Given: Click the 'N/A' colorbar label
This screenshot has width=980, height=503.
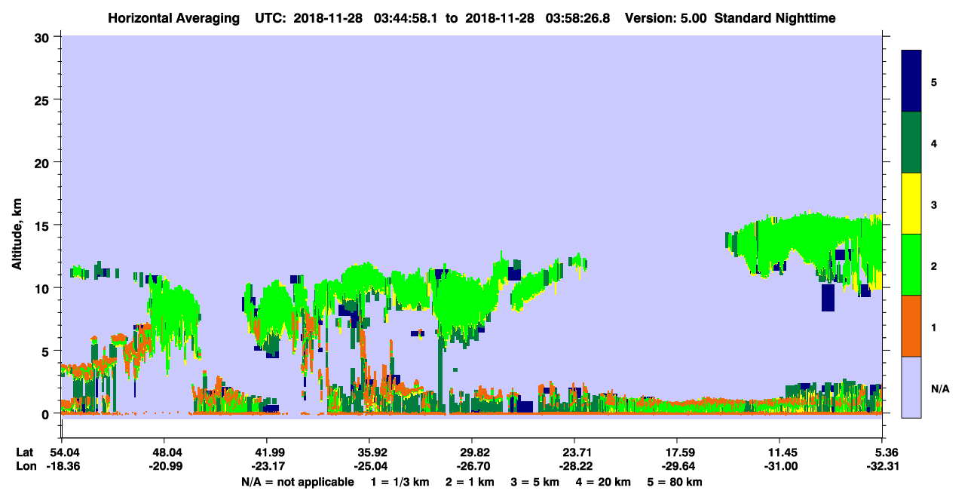Looking at the screenshot, I should (939, 388).
